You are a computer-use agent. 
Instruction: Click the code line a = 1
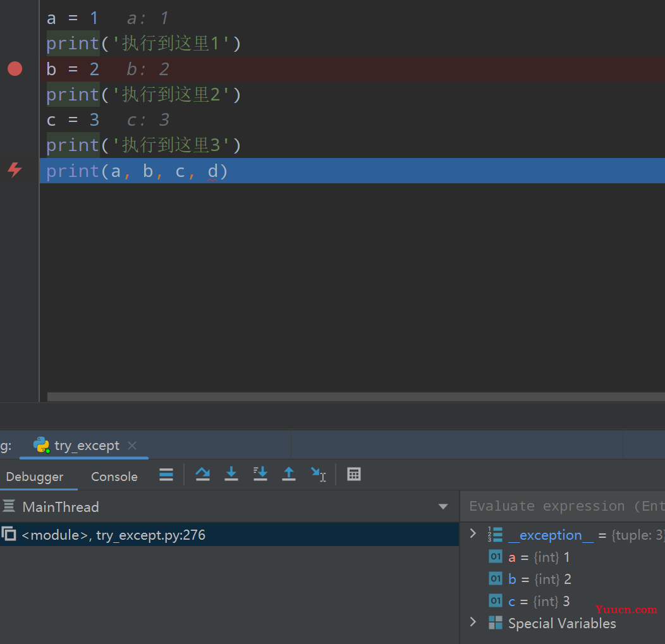(x=72, y=18)
